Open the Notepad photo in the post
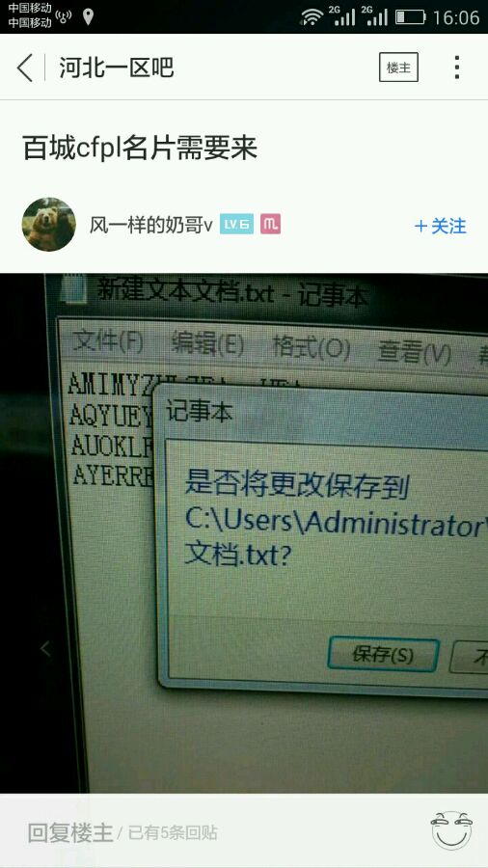 [244, 533]
